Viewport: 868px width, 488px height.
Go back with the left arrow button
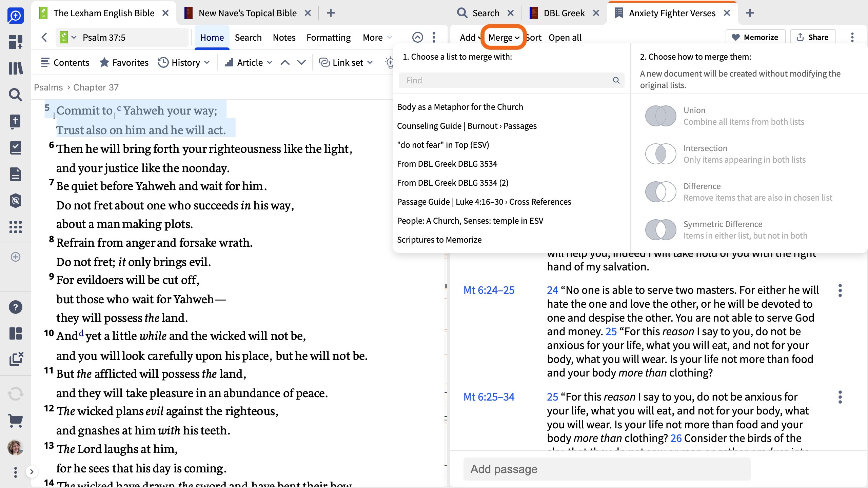pos(44,37)
